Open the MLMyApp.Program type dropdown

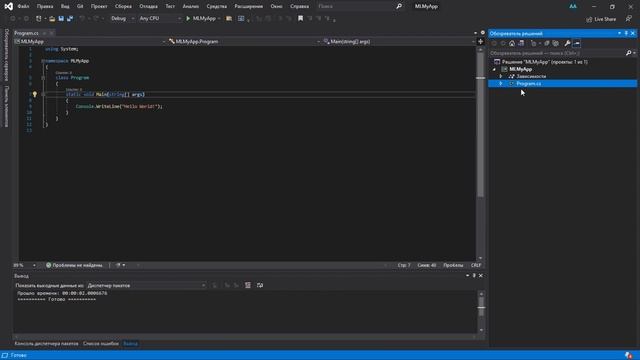(x=244, y=42)
